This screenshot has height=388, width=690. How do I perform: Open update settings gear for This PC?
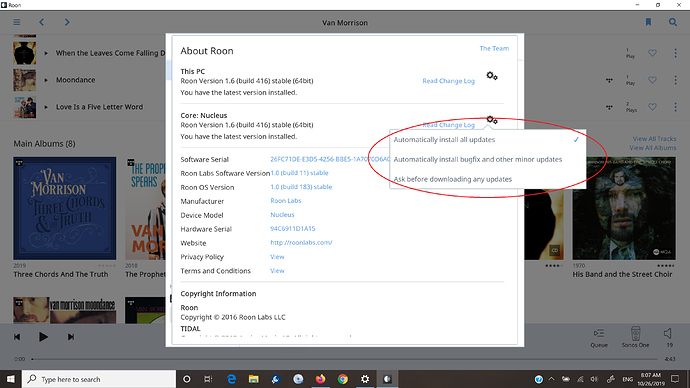(x=492, y=76)
